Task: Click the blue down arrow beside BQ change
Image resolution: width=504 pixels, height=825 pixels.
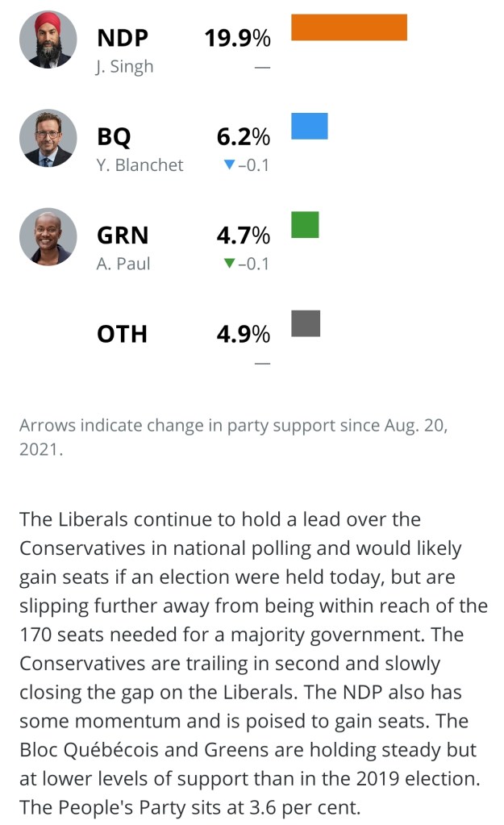Action: (x=229, y=165)
